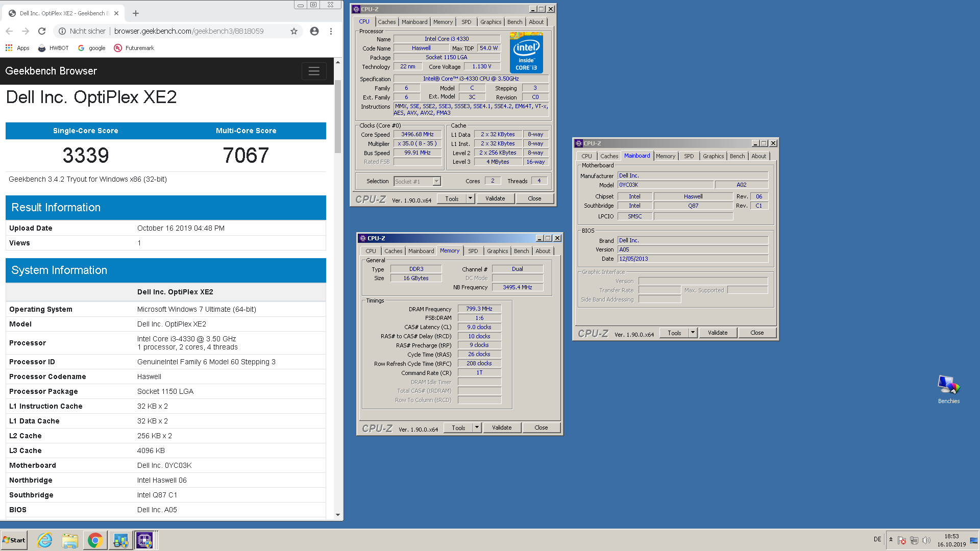Switch to Caches tab in top CPU-Z window
Image resolution: width=980 pixels, height=551 pixels.
click(386, 22)
